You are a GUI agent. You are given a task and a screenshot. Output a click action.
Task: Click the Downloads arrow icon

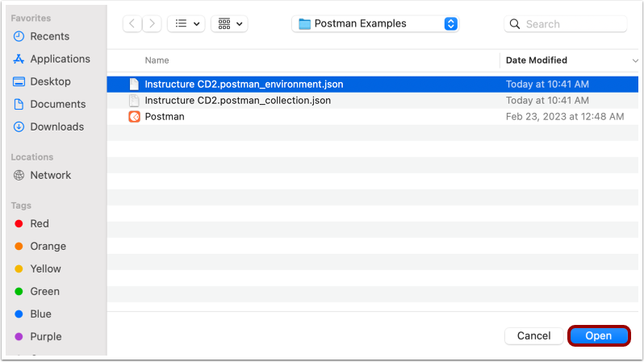coord(19,127)
